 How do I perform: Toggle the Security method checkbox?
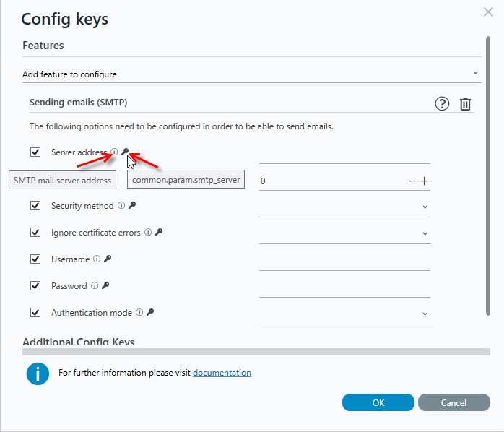click(35, 206)
